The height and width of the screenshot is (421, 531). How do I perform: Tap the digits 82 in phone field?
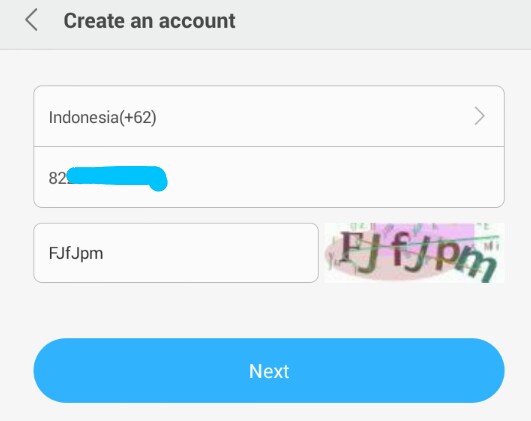pyautogui.click(x=58, y=178)
